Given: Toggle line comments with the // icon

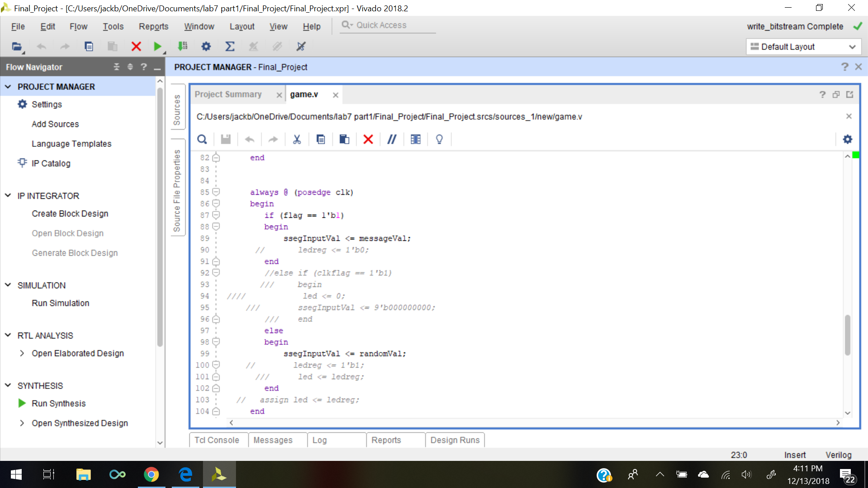Looking at the screenshot, I should (x=392, y=140).
